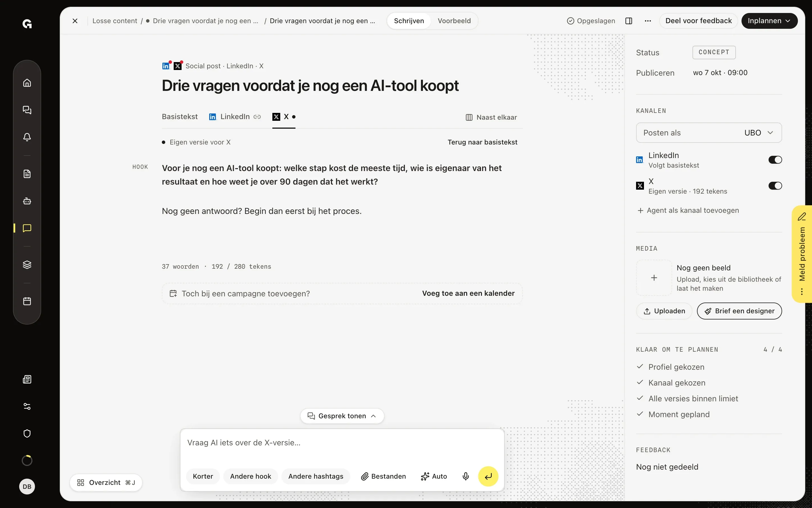The image size is (812, 508).
Task: Toggle the side panel layout icon
Action: (629, 21)
